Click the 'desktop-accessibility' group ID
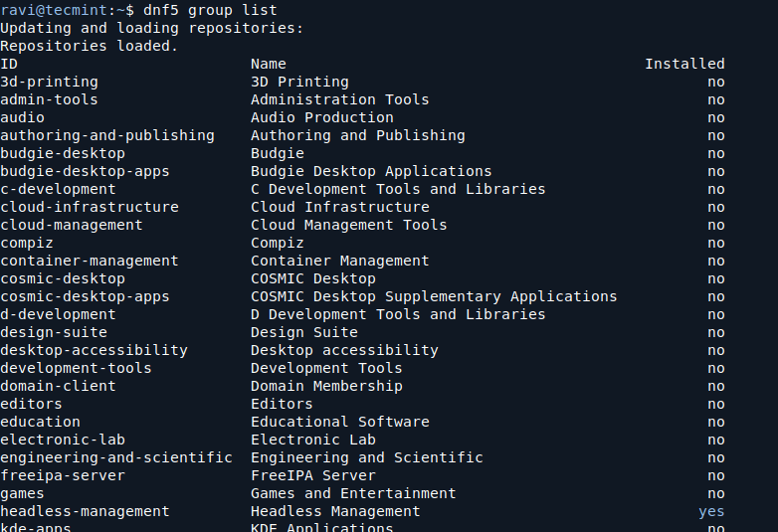Screen dimensions: 778x532 click(x=94, y=350)
